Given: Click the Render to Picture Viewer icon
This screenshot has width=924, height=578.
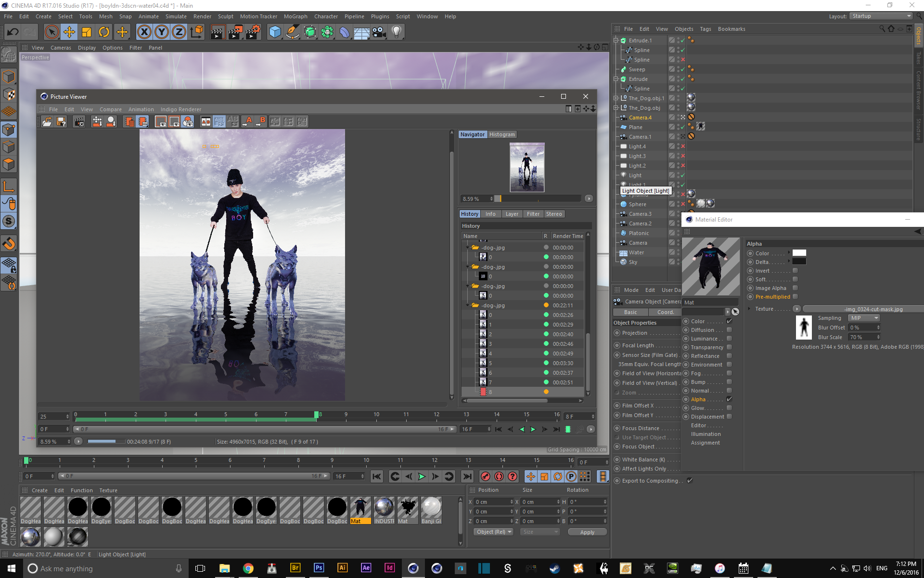Looking at the screenshot, I should [235, 32].
